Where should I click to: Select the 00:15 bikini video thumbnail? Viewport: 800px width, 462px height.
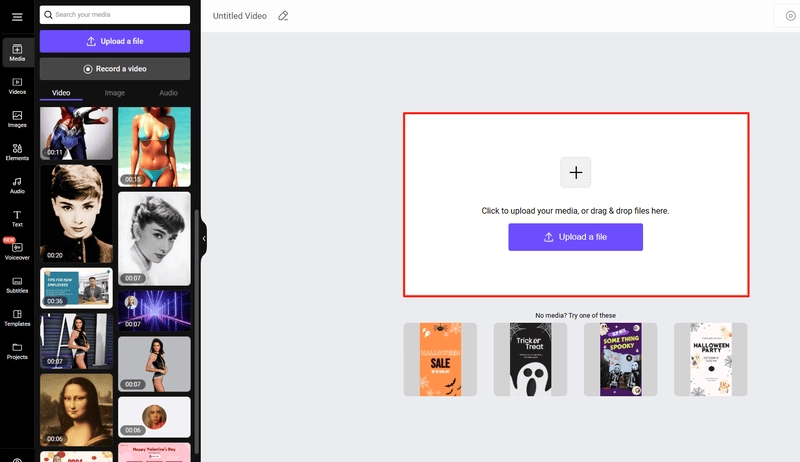click(155, 147)
